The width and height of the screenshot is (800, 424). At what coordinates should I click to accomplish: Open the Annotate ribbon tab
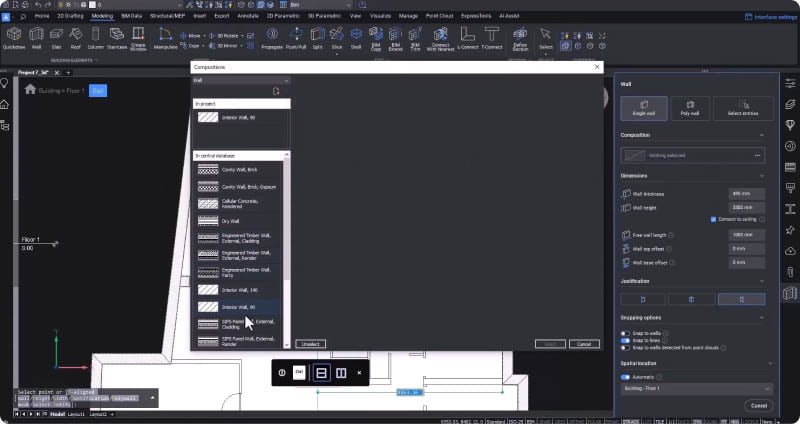(248, 16)
